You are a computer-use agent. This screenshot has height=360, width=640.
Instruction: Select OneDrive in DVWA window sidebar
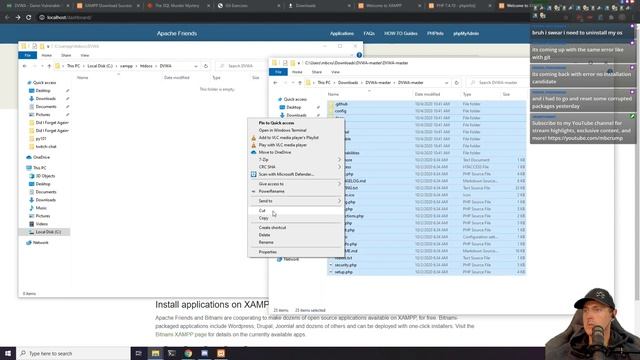pyautogui.click(x=41, y=157)
